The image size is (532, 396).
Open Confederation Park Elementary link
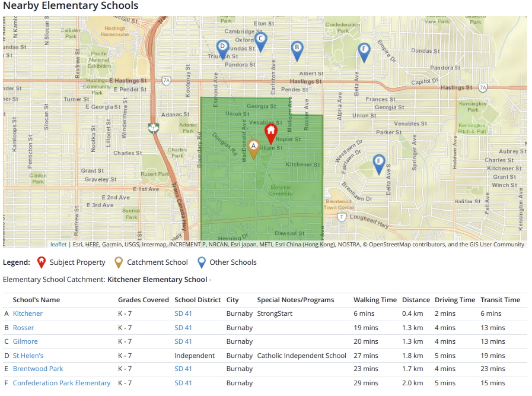coord(62,383)
